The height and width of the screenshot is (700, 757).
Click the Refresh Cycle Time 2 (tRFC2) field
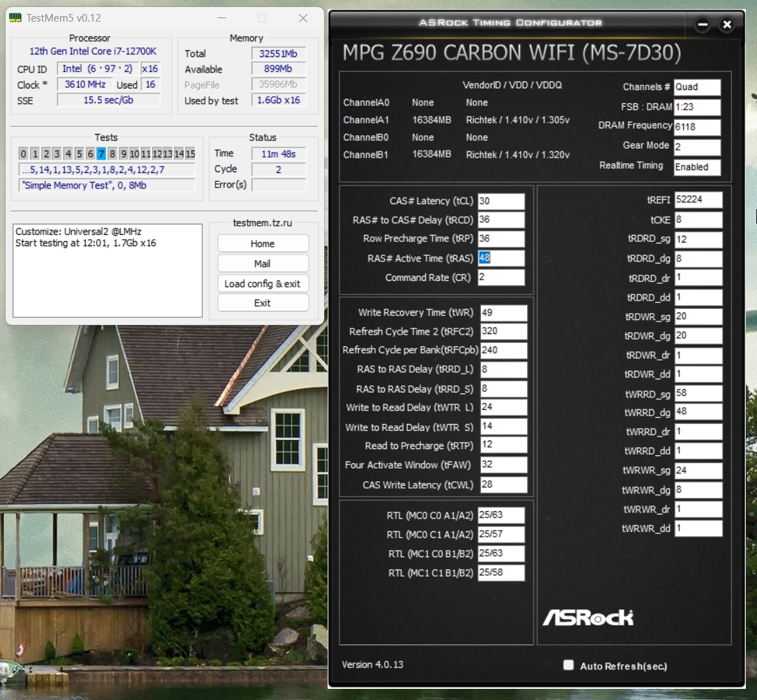coord(503,331)
